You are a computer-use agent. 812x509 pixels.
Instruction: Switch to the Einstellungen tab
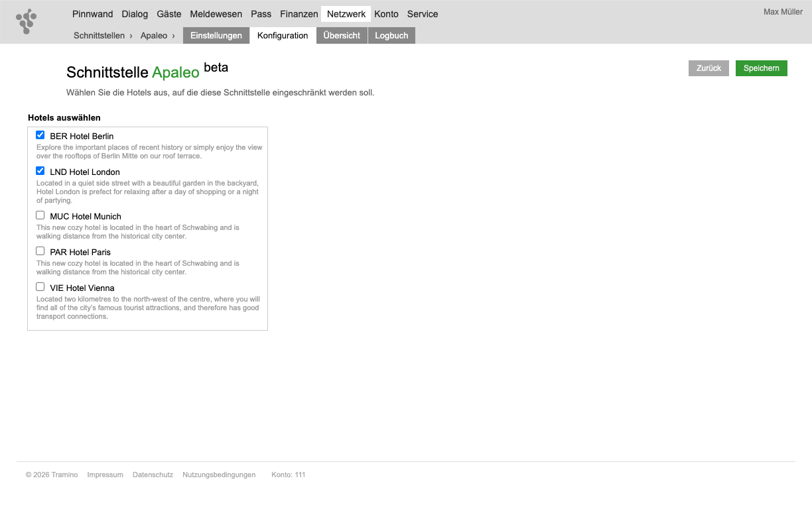(x=216, y=36)
